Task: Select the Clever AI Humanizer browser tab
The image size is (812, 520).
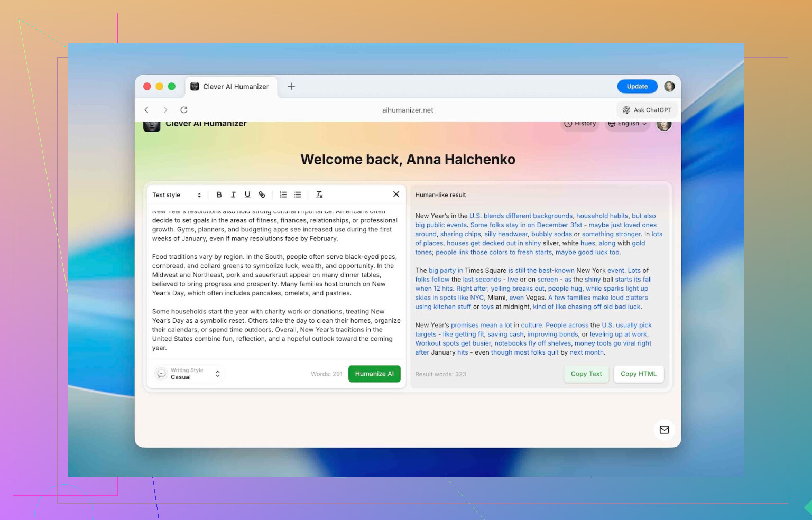Action: coord(230,87)
